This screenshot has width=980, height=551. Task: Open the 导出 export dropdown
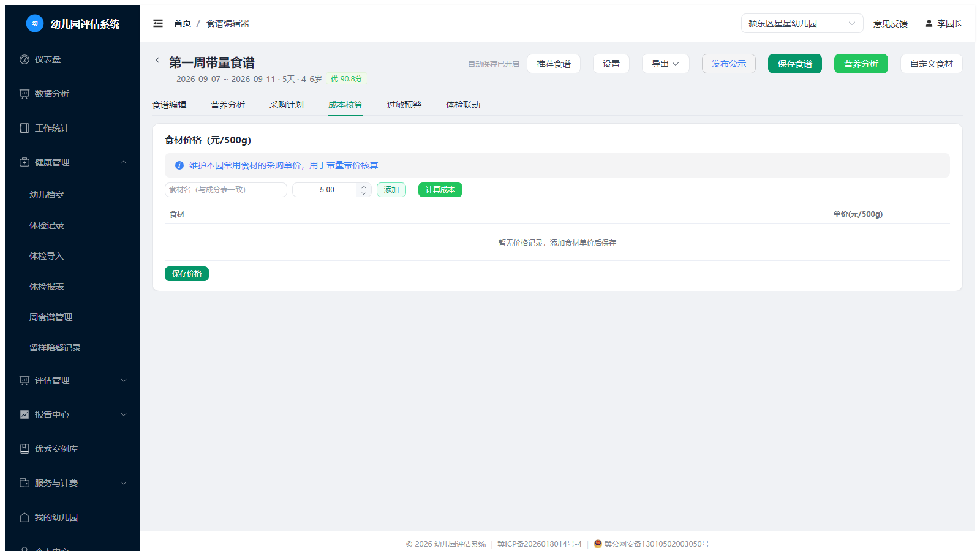click(666, 64)
